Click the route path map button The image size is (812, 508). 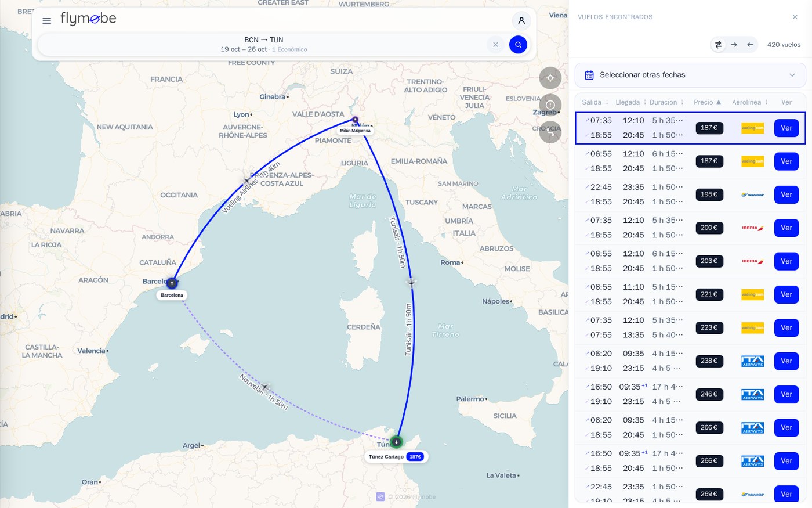(x=550, y=132)
